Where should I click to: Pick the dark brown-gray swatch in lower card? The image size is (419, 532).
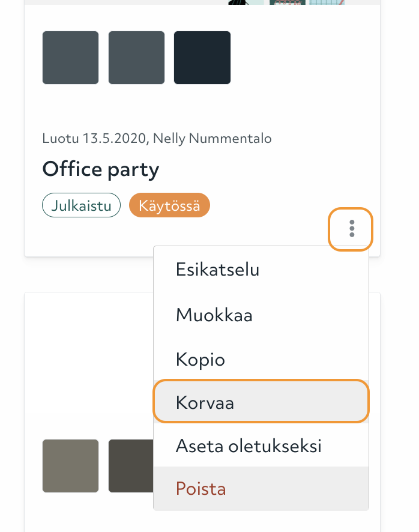coord(131,466)
